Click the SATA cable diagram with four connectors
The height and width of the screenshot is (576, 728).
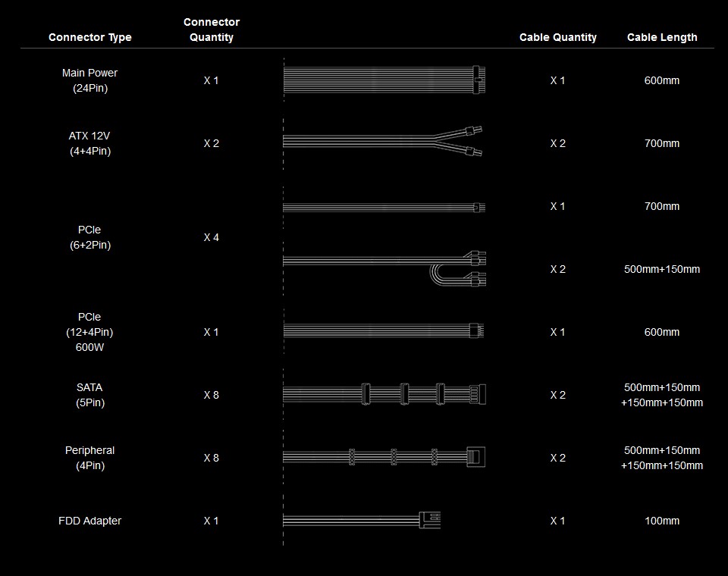(x=384, y=394)
